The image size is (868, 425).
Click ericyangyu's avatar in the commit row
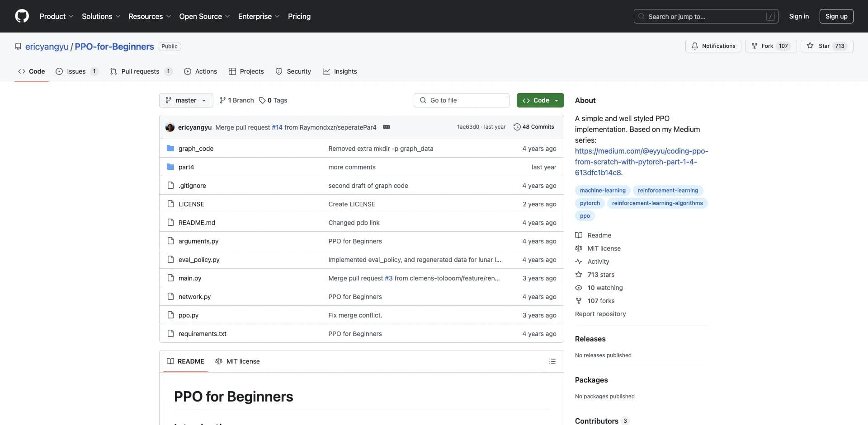170,127
